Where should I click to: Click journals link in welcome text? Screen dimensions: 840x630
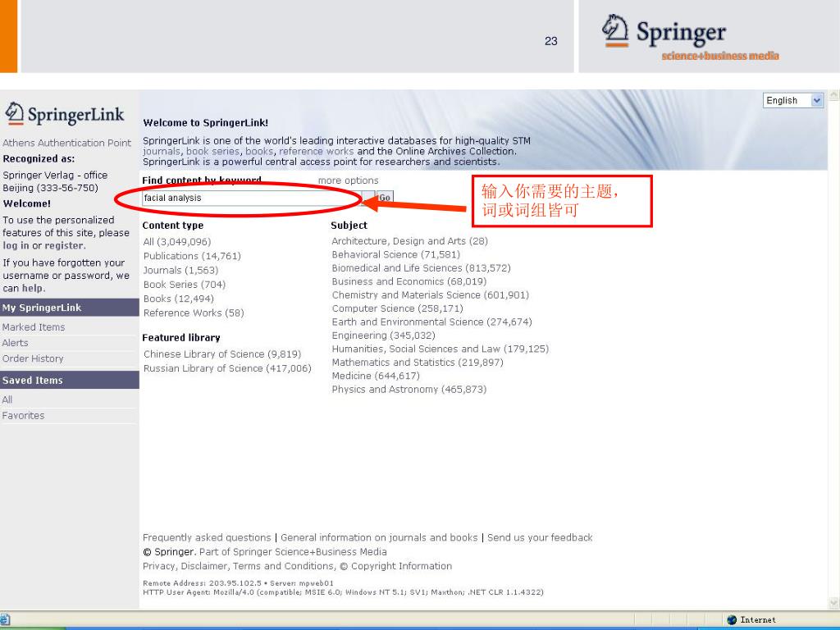(x=162, y=152)
